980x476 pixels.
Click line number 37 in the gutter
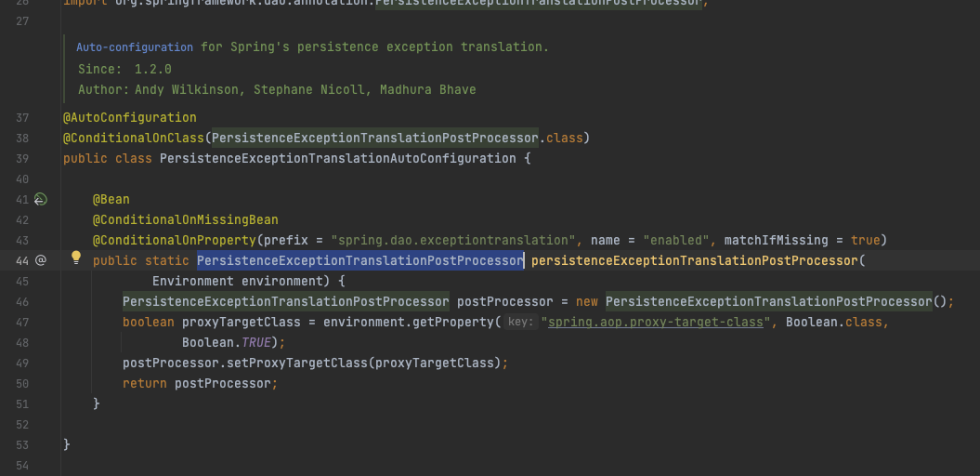[x=22, y=117]
